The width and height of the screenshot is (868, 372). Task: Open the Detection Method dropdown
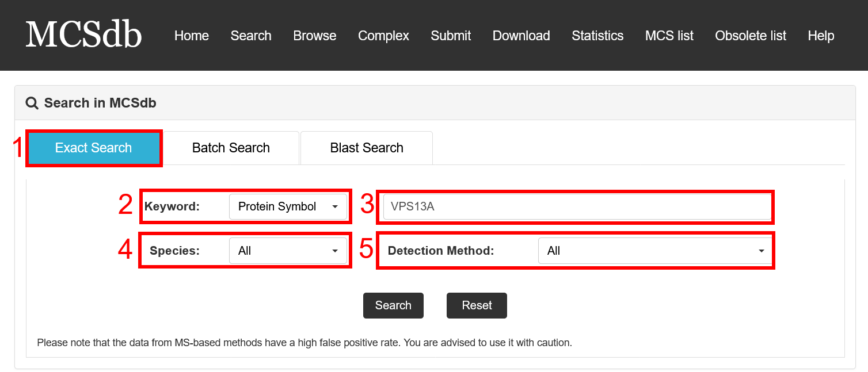[655, 251]
